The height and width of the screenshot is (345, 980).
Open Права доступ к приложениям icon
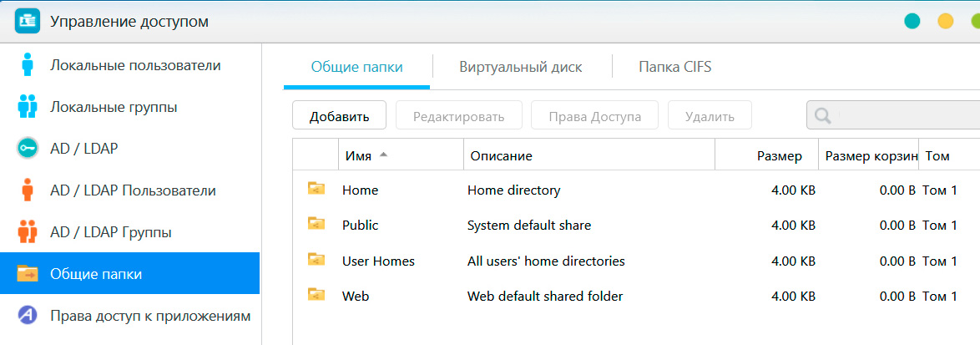(28, 316)
